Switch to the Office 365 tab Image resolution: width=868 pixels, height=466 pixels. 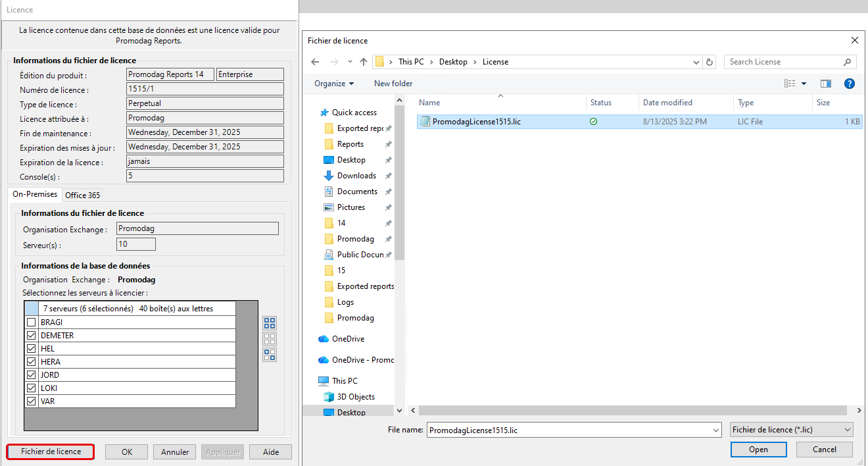(x=83, y=195)
